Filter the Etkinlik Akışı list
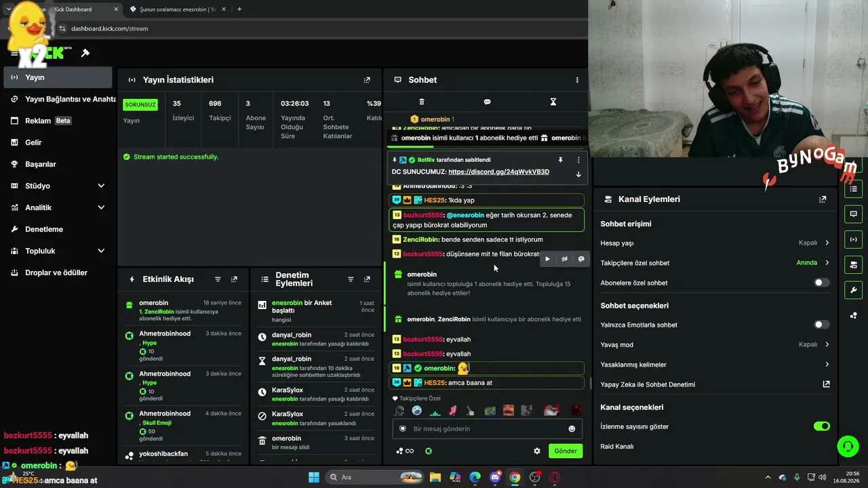 [218, 279]
